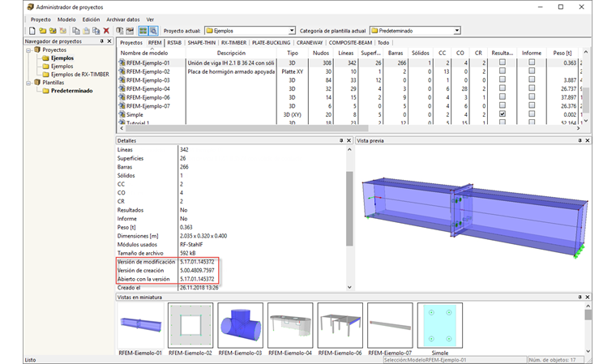Viewport: 616px width, 364px height.
Task: Toggle the preview magnifier icon
Action: [153, 31]
